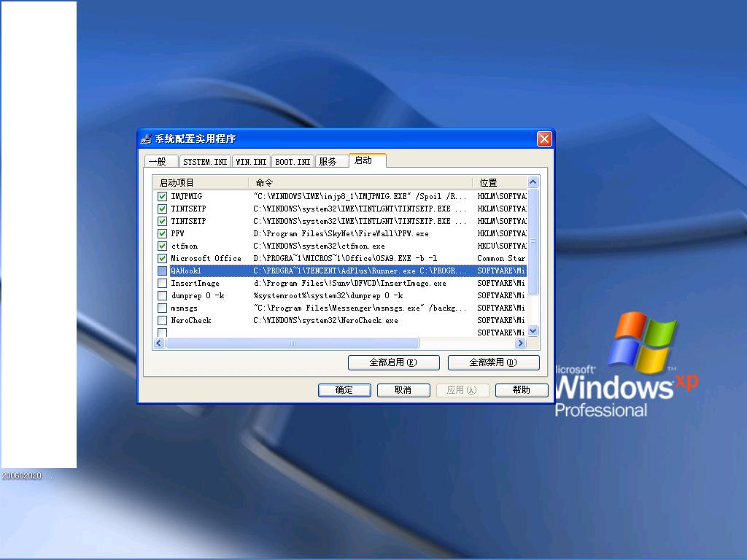Open the SYSTEM.INI tab
Viewport: 747px width, 560px height.
205,161
